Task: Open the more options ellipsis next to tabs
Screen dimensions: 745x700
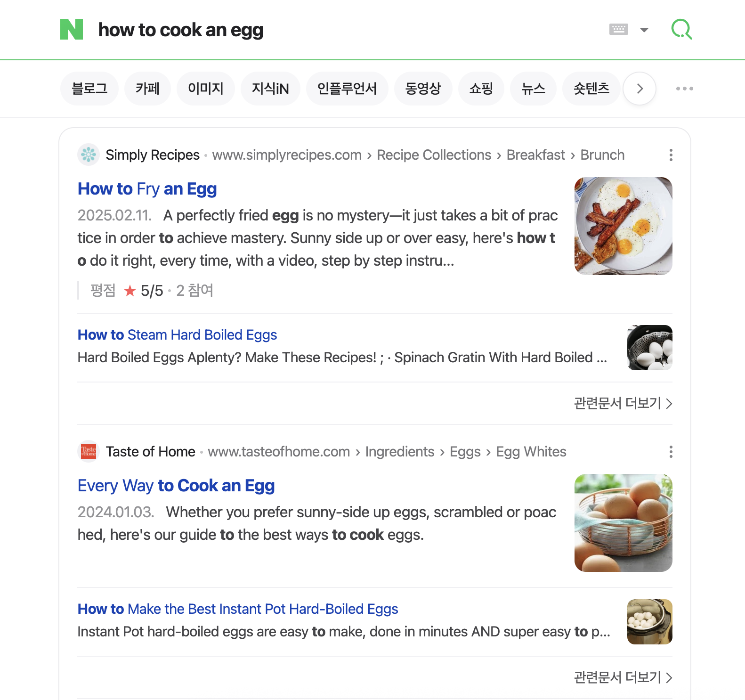Action: click(x=684, y=89)
